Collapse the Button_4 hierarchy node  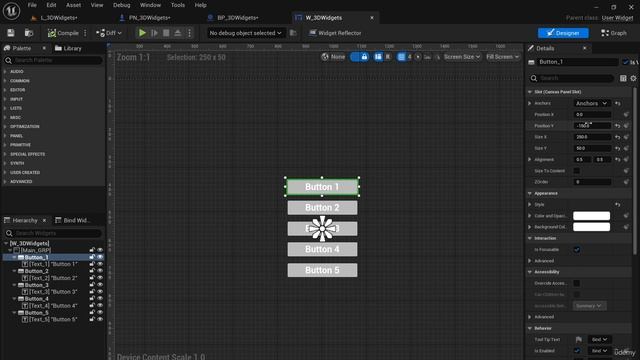click(x=14, y=299)
